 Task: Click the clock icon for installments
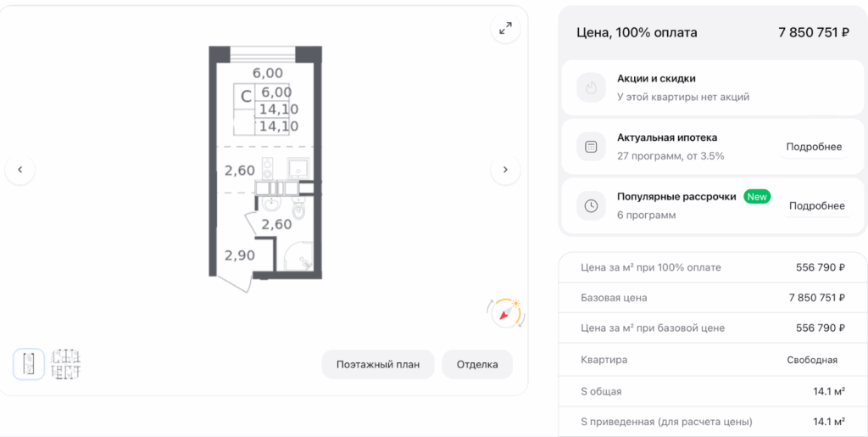click(592, 205)
